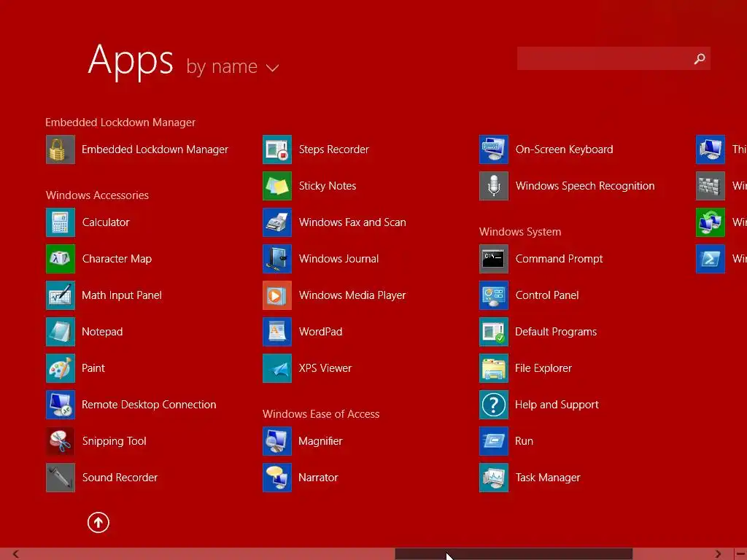Screen dimensions: 747x560
Task: Open the Windows Fax and Scan icon
Action: coord(277,222)
